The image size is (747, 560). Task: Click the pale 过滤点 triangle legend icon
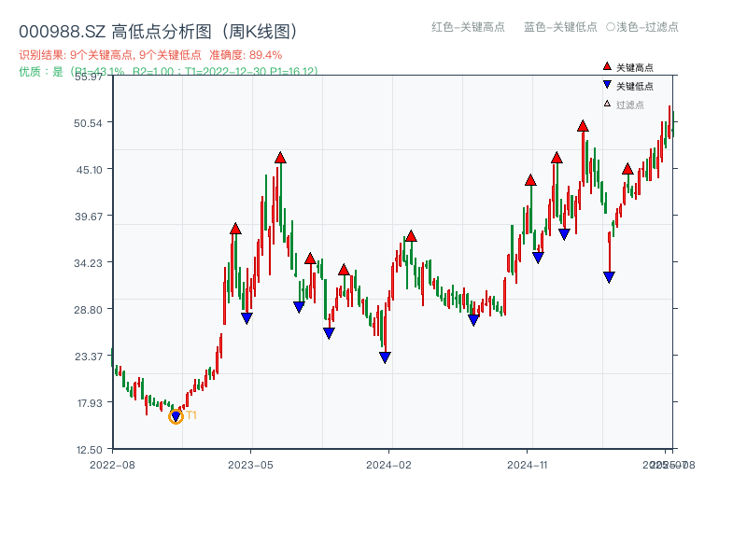tap(607, 103)
